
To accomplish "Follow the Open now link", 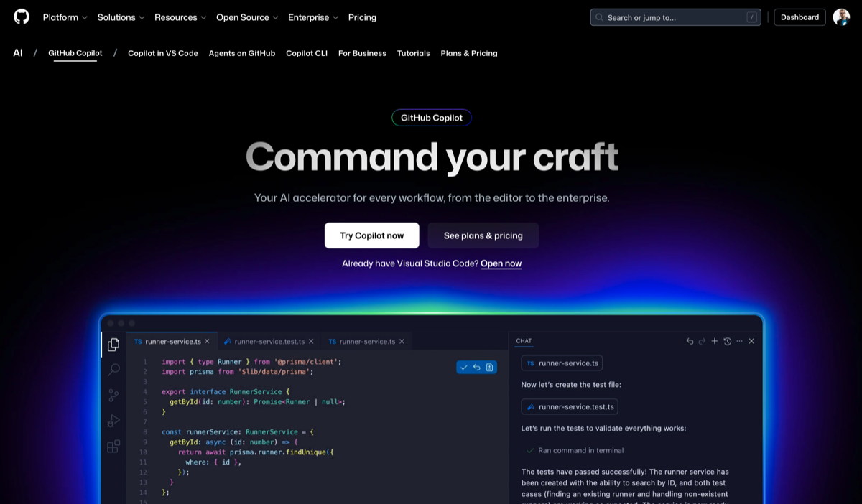I will tap(501, 263).
